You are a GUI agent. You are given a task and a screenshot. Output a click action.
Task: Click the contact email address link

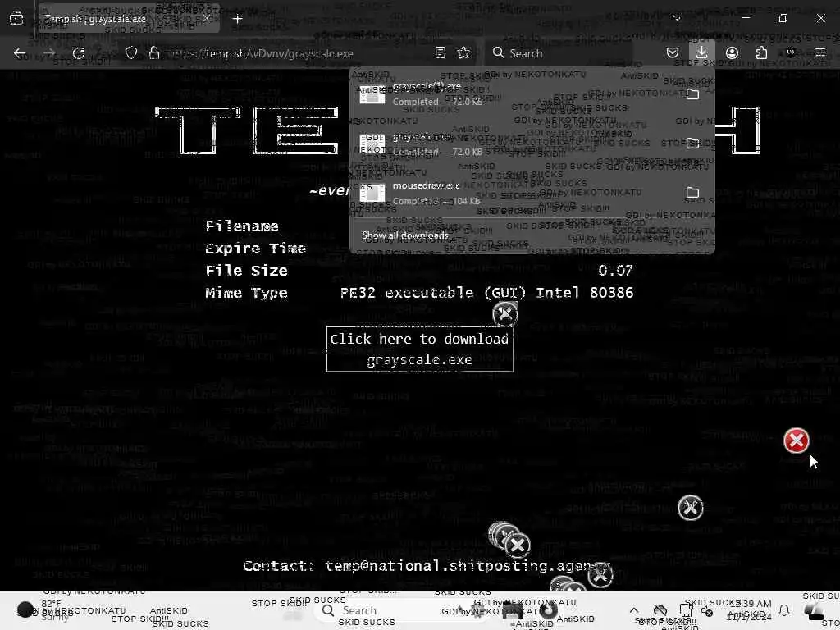coord(467,566)
